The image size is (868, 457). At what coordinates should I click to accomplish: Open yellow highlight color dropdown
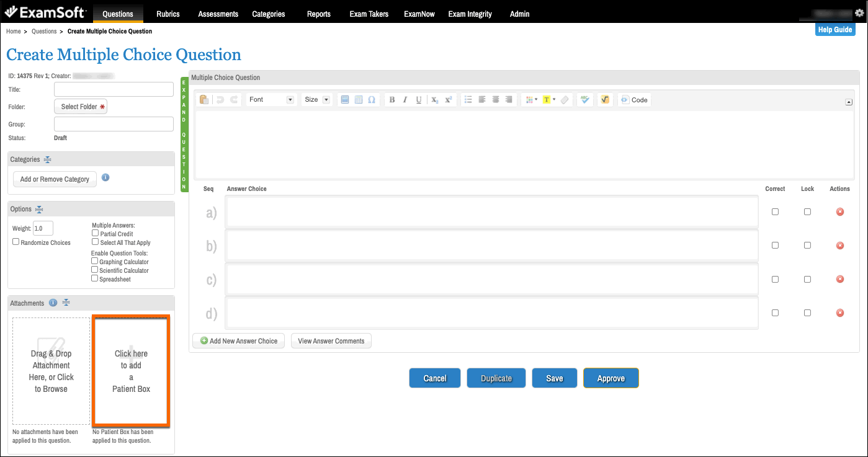549,100
